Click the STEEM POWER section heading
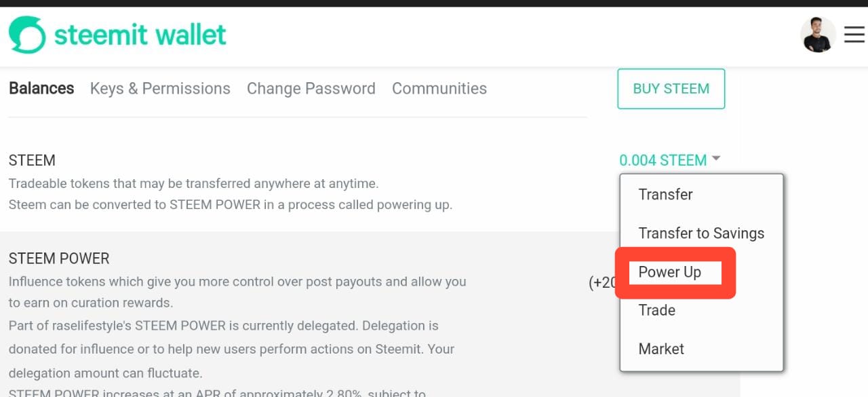This screenshot has width=868, height=397. [59, 259]
